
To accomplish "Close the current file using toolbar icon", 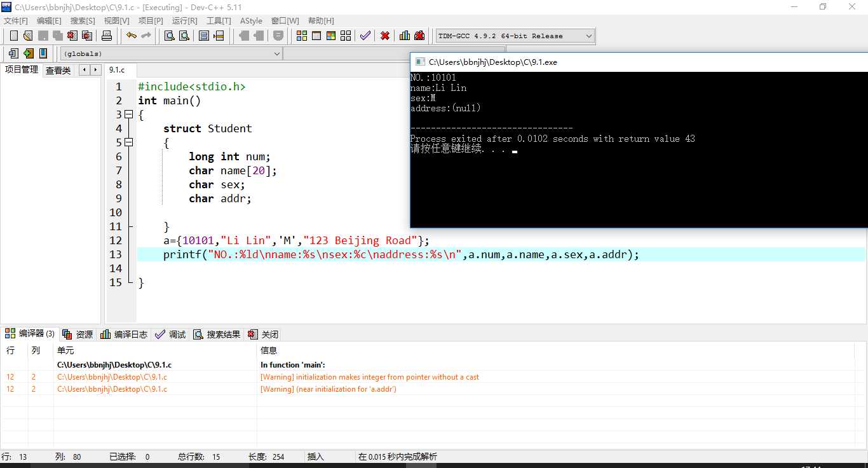I will [x=72, y=36].
